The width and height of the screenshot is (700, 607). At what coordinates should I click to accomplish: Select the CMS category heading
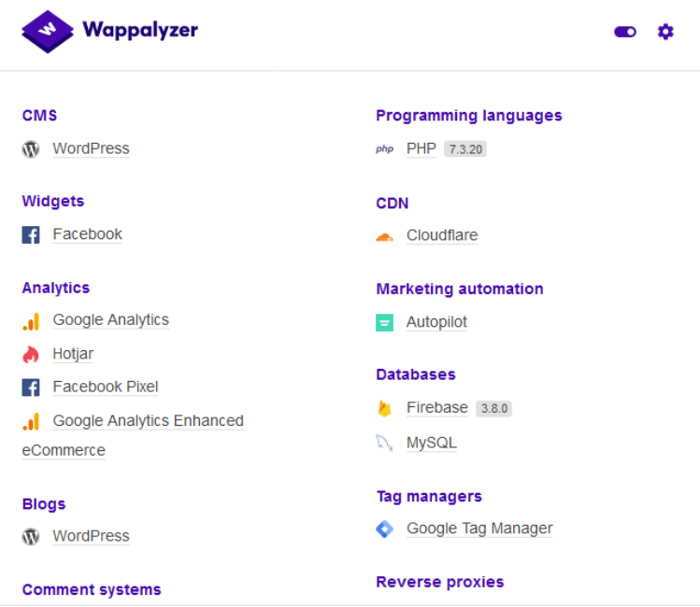click(40, 116)
